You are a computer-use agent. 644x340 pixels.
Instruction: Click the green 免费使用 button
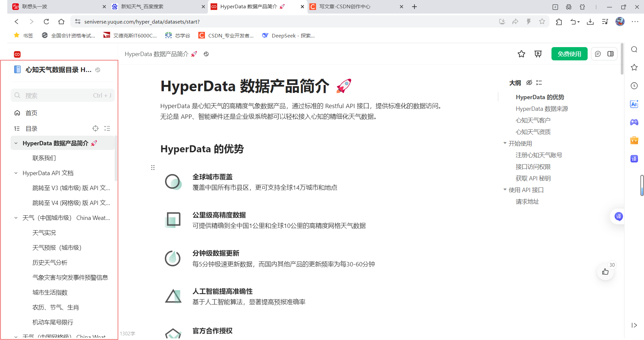point(569,54)
